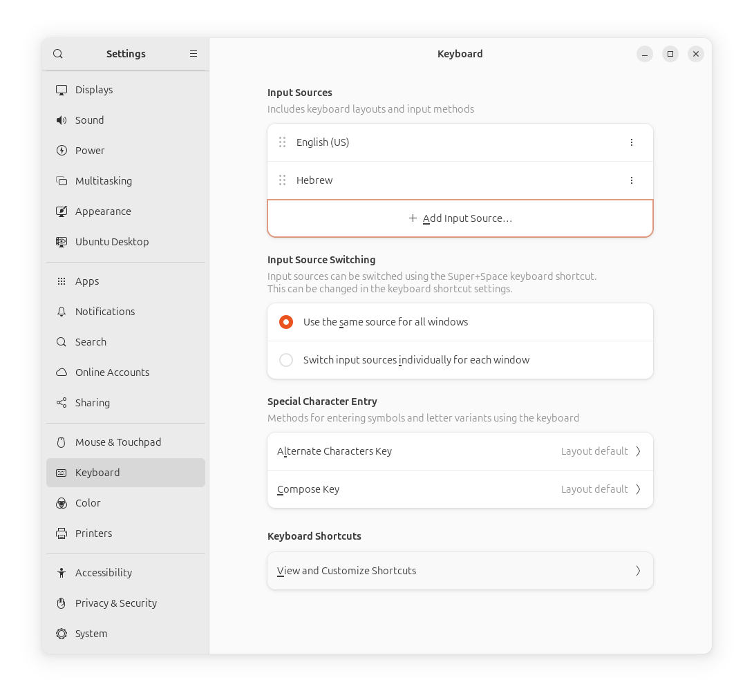Maximize the Settings window
This screenshot has width=754, height=700.
(670, 54)
